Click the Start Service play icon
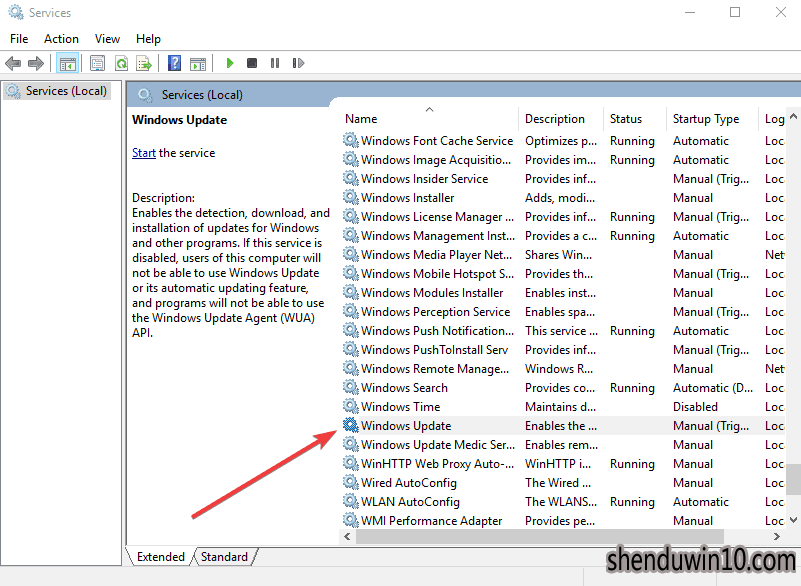Image resolution: width=801 pixels, height=586 pixels. pos(229,63)
